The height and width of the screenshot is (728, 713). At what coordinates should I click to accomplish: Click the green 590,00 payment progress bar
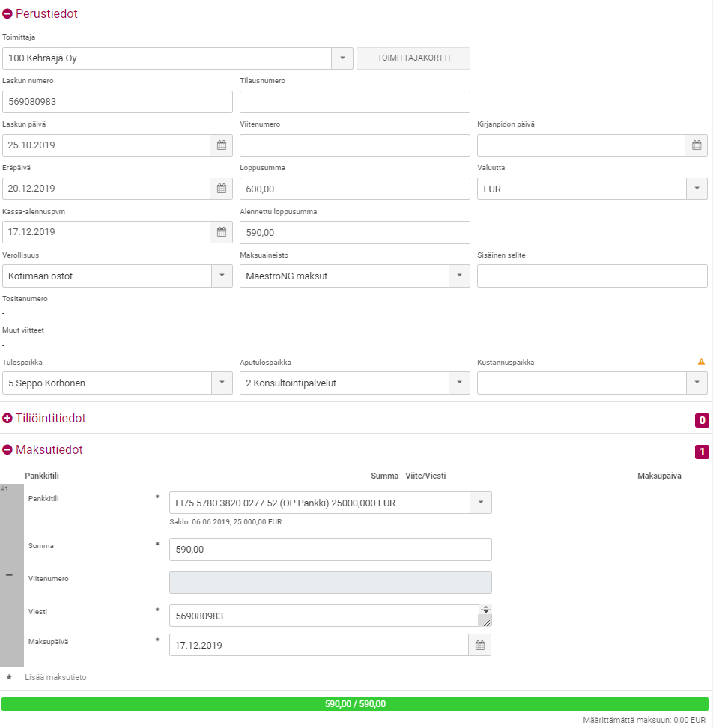click(355, 704)
